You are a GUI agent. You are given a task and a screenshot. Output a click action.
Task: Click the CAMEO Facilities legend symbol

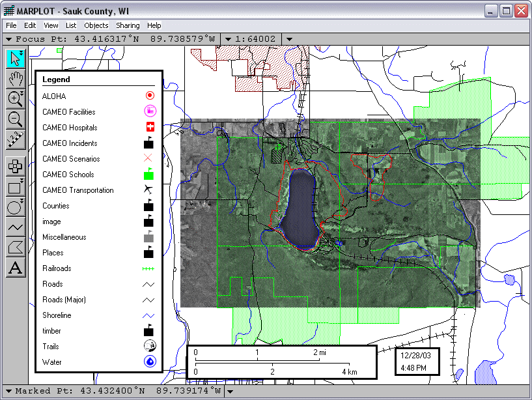pyautogui.click(x=150, y=111)
